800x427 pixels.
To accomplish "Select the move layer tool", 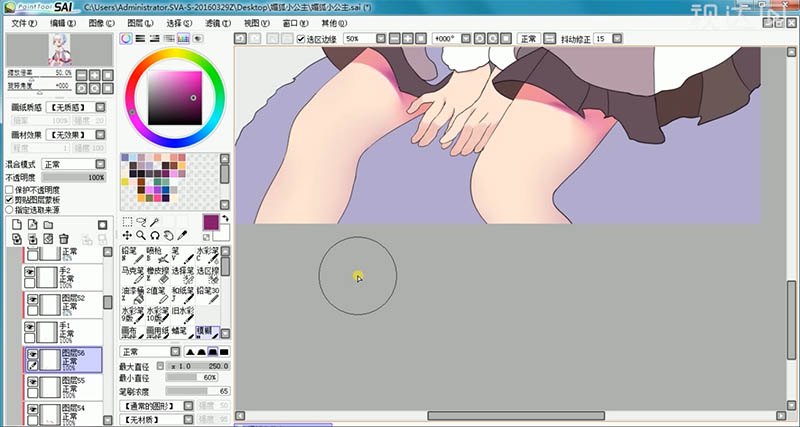I will (x=127, y=235).
